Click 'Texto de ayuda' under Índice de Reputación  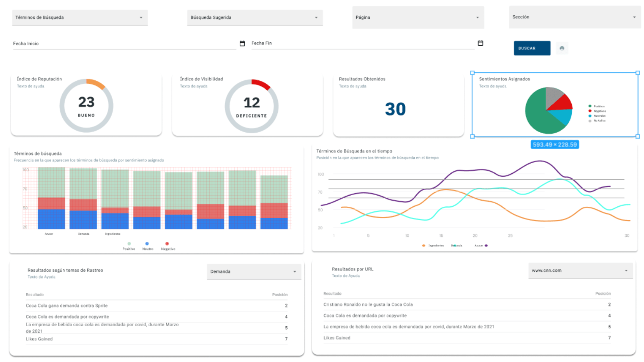(30, 86)
